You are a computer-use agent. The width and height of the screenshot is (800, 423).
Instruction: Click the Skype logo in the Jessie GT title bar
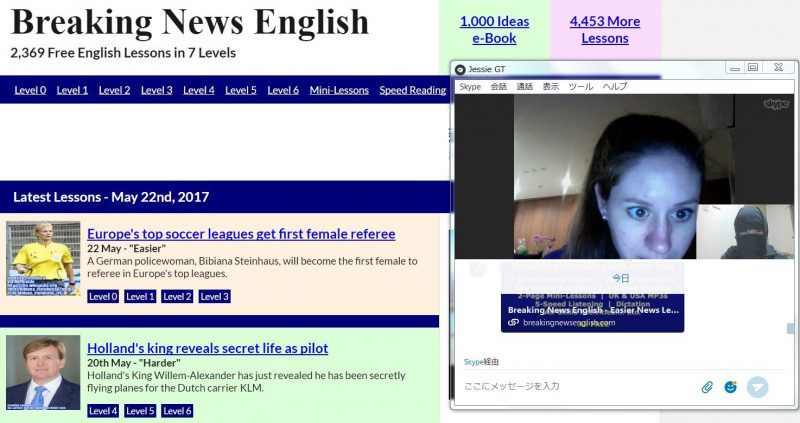pyautogui.click(x=460, y=69)
